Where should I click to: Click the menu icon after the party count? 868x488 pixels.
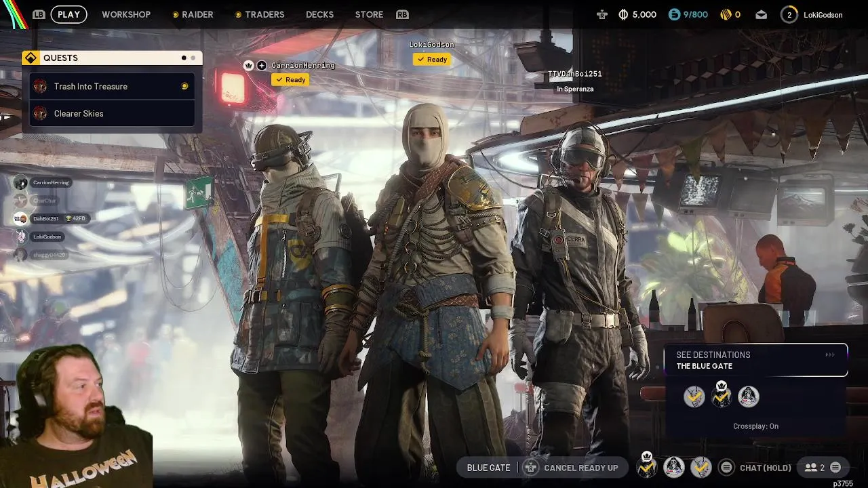[835, 468]
